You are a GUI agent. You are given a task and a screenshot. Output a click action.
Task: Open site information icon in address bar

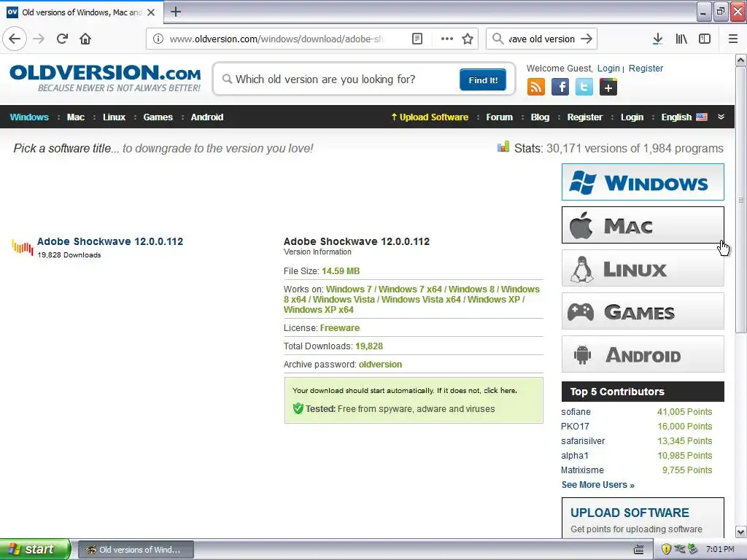pos(158,39)
